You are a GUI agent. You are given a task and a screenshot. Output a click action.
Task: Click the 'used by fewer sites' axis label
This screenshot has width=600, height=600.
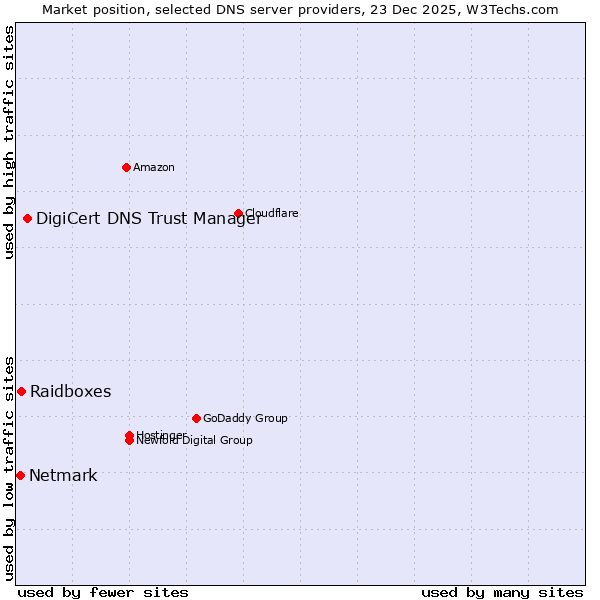pyautogui.click(x=103, y=592)
